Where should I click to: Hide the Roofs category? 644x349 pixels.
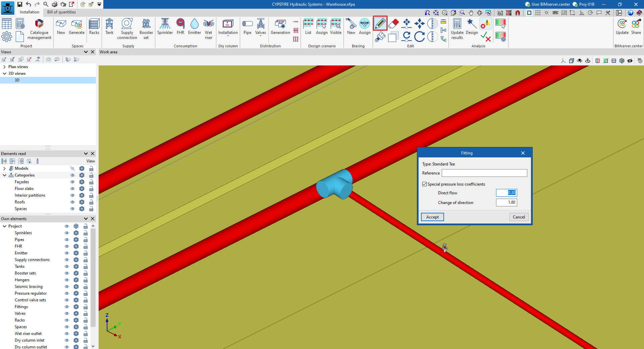tap(72, 202)
